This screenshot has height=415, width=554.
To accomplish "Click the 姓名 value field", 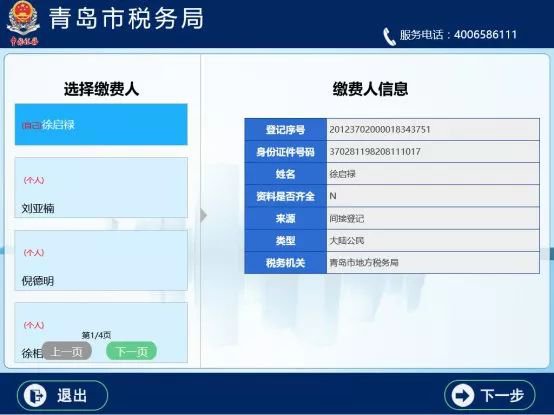I will (x=433, y=174).
